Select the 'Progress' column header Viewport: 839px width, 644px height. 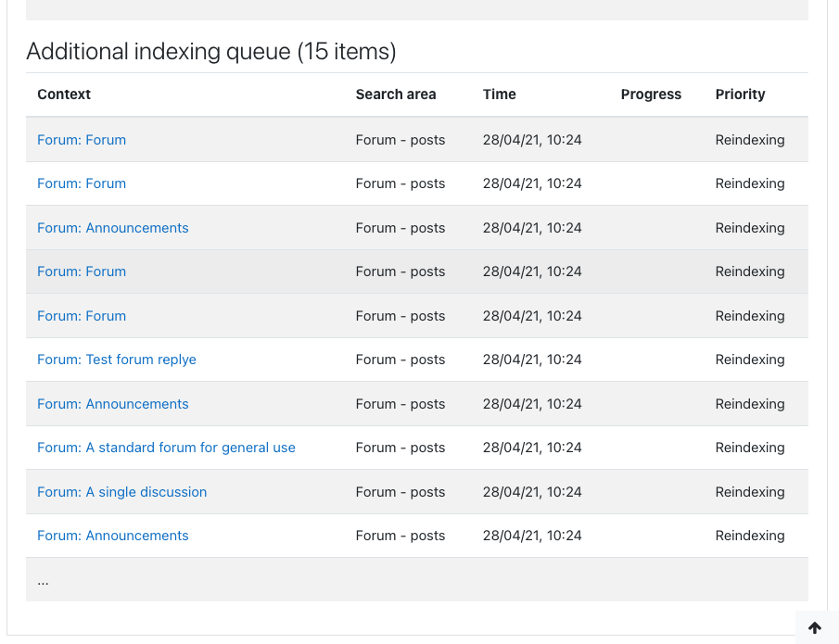coord(651,95)
